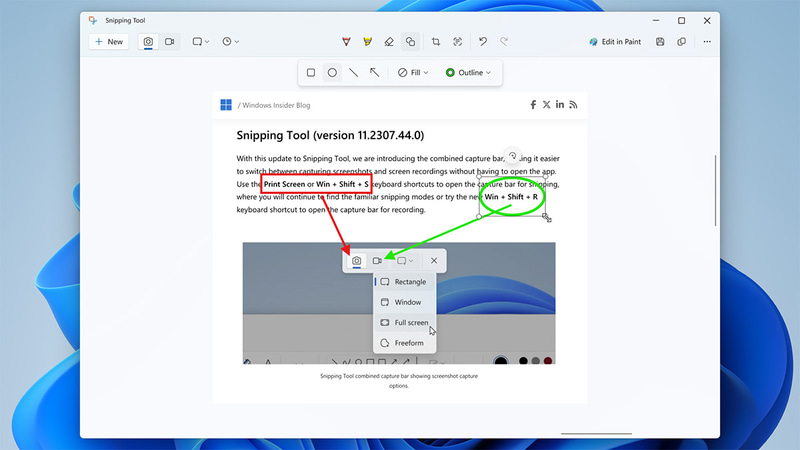Switch to Record video mode

tap(169, 42)
